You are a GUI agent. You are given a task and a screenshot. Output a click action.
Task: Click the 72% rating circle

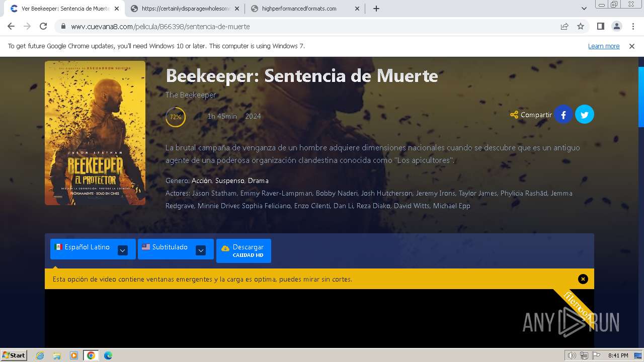point(176,117)
